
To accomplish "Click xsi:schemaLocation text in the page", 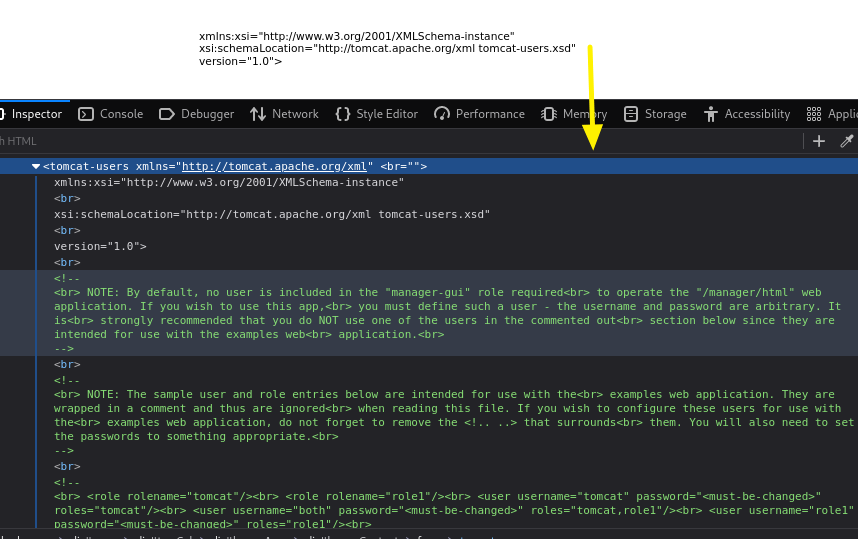I will (387, 48).
